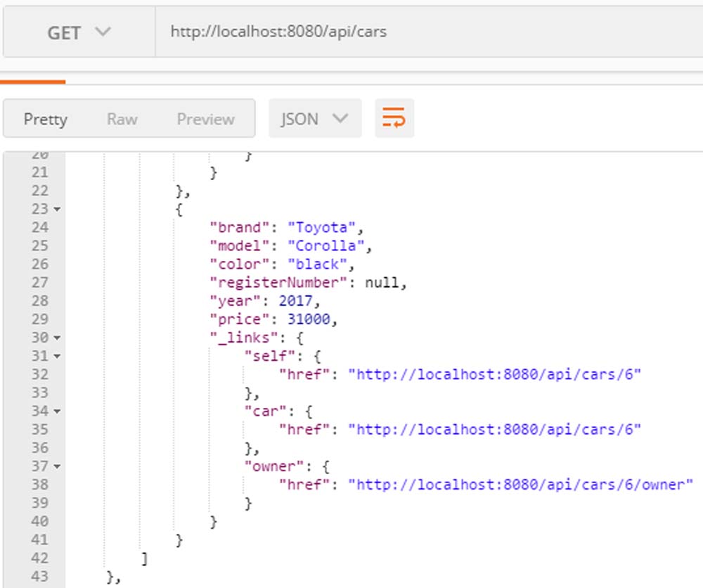Toggle the wrap lines icon
The image size is (703, 588).
coord(394,119)
